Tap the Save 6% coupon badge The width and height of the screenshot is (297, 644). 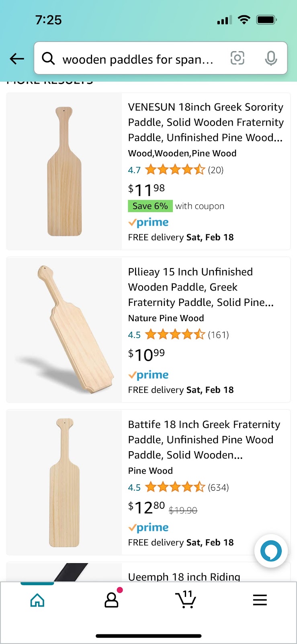[150, 206]
